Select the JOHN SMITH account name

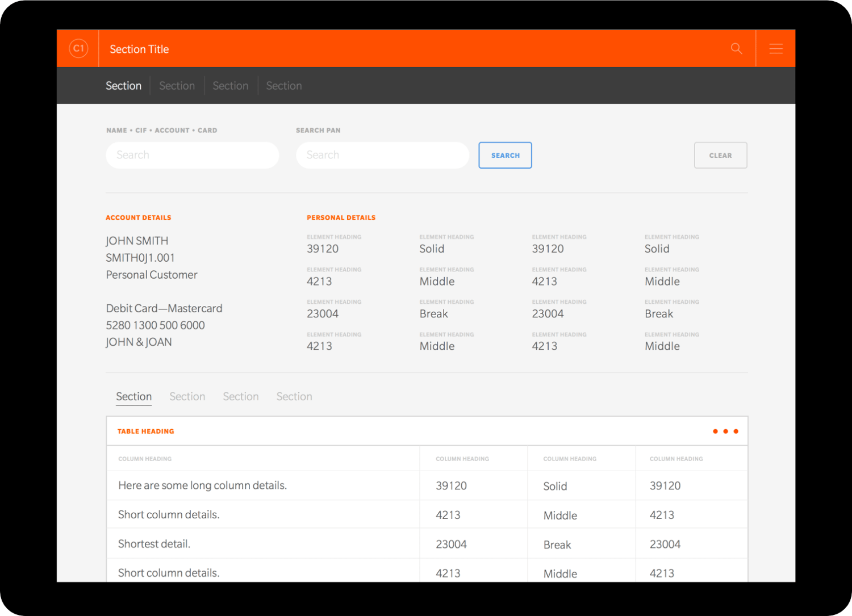point(137,241)
